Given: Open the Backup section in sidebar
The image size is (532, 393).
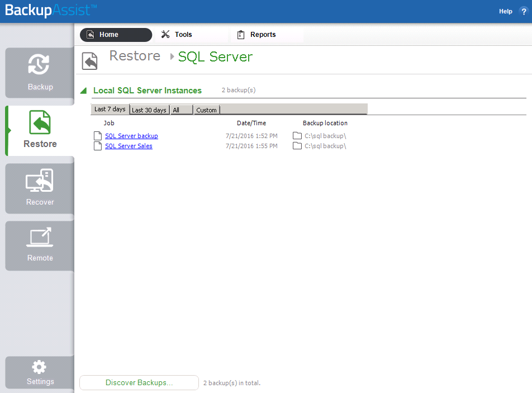Looking at the screenshot, I should click(x=40, y=73).
